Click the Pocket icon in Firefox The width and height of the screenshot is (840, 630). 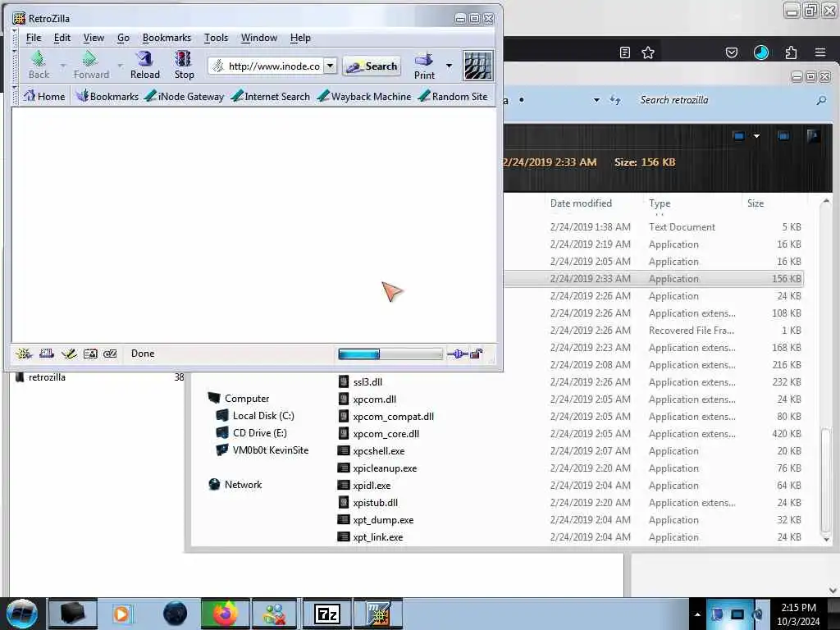coord(732,52)
